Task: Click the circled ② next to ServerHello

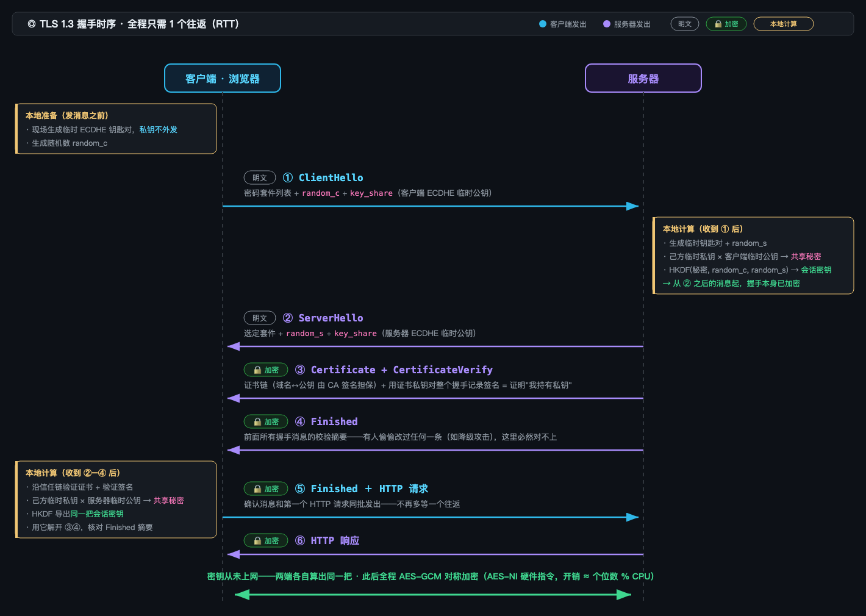Action: (x=288, y=318)
